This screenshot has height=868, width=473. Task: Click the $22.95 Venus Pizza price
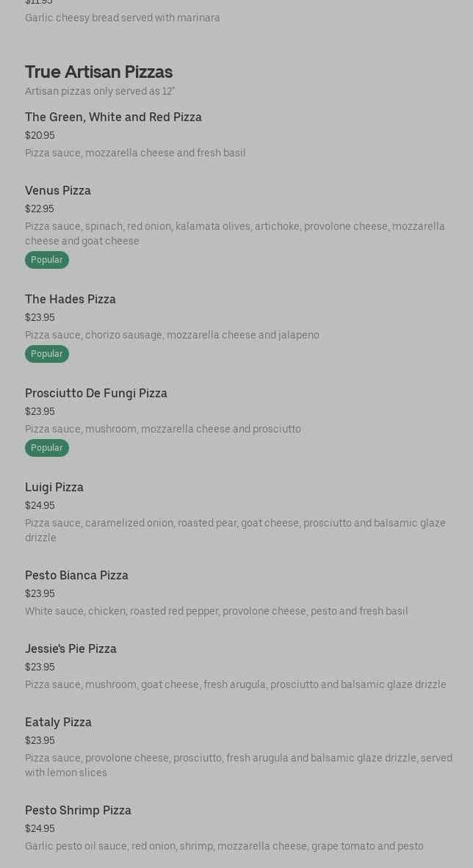(40, 209)
